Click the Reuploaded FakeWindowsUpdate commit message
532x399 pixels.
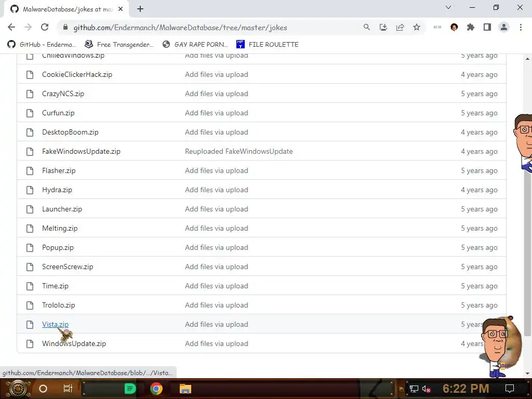coord(239,152)
